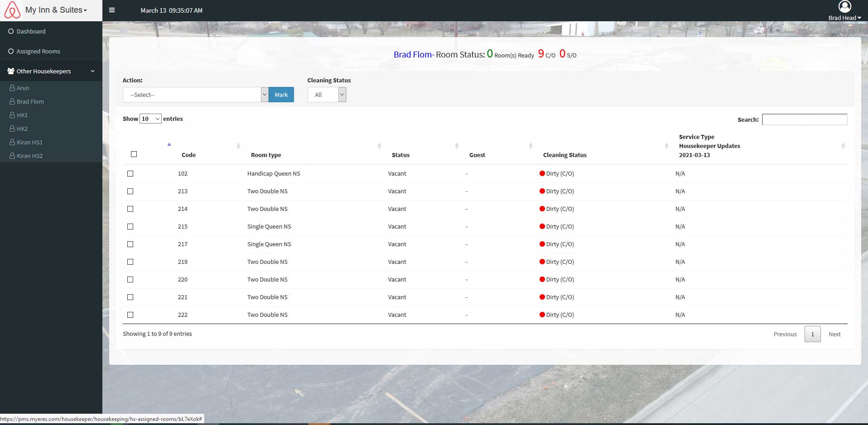Screen dimensions: 868x425
Task: Click the blue Mark button
Action: (x=281, y=95)
